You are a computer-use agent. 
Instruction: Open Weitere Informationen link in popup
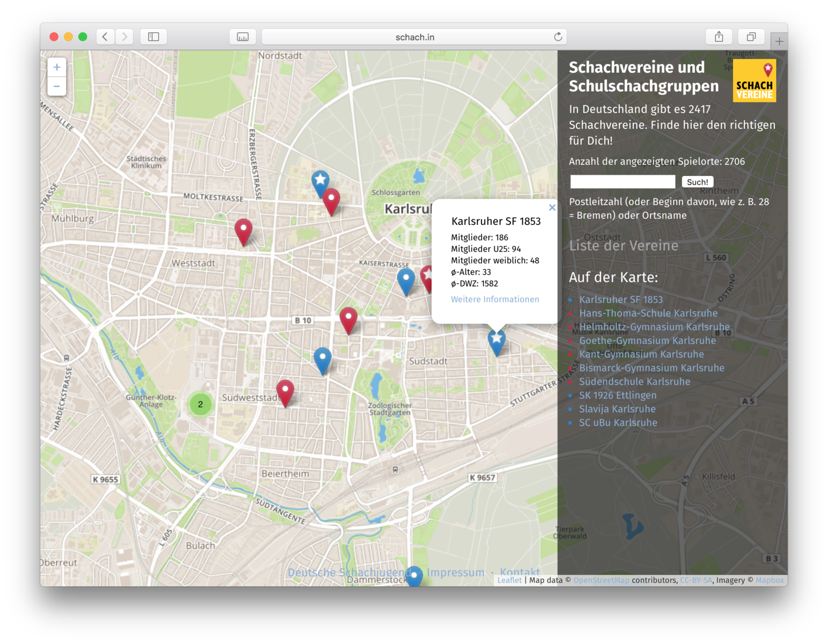click(x=495, y=299)
